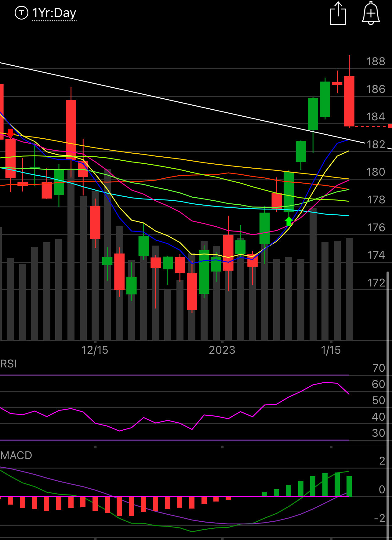Tap the 2023 date axis label

click(222, 350)
